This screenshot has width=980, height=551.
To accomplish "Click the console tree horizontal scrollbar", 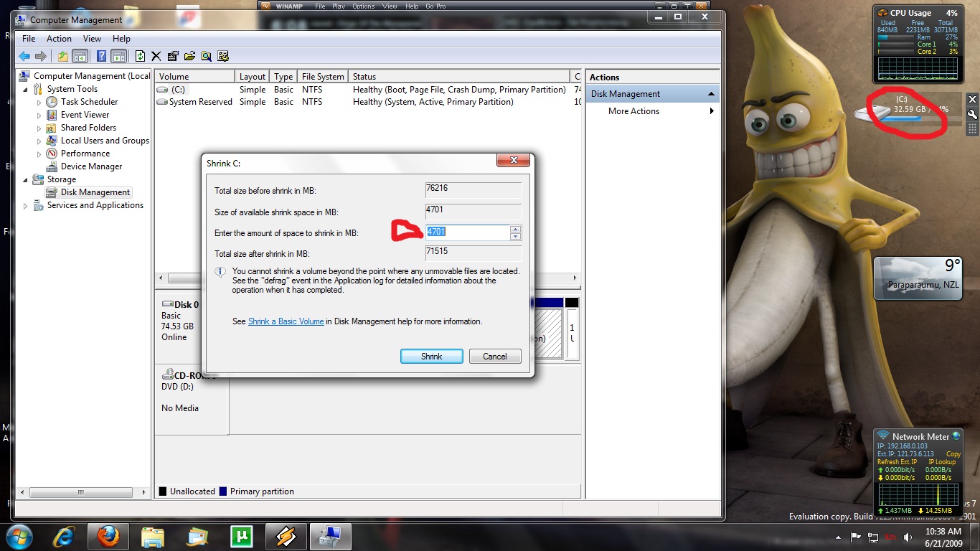I will (81, 492).
